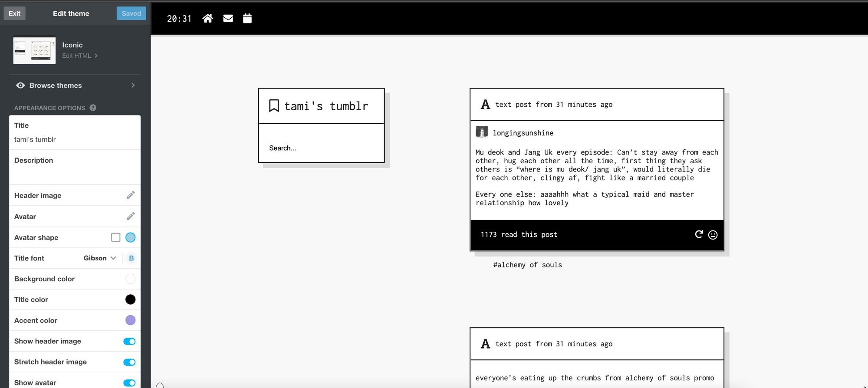The height and width of the screenshot is (388, 868).
Task: Edit Avatar with the pencil icon
Action: [x=131, y=216]
